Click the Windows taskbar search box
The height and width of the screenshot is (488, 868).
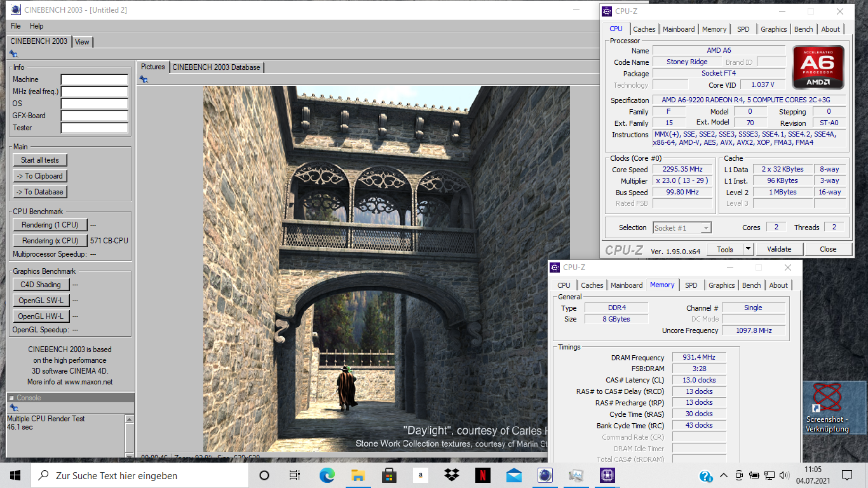coord(140,475)
